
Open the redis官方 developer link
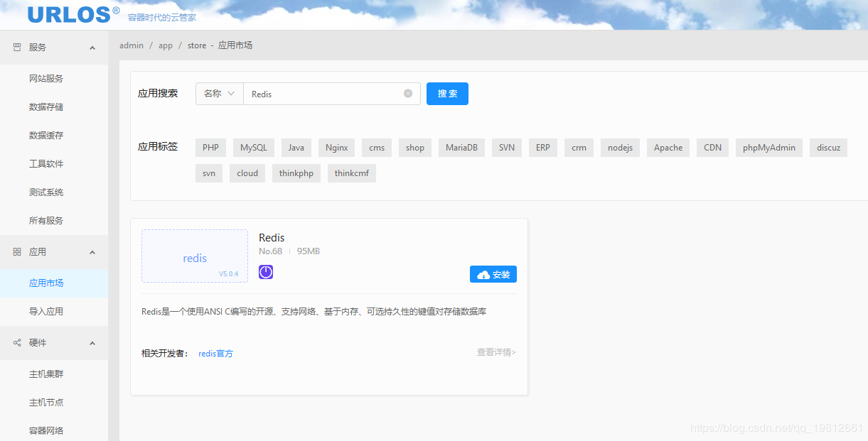click(x=215, y=353)
